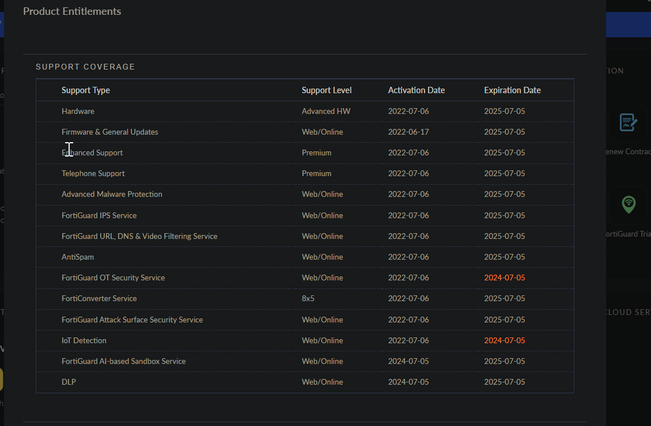Sort by Support Type column header
Screen dimensions: 651x426
point(86,90)
